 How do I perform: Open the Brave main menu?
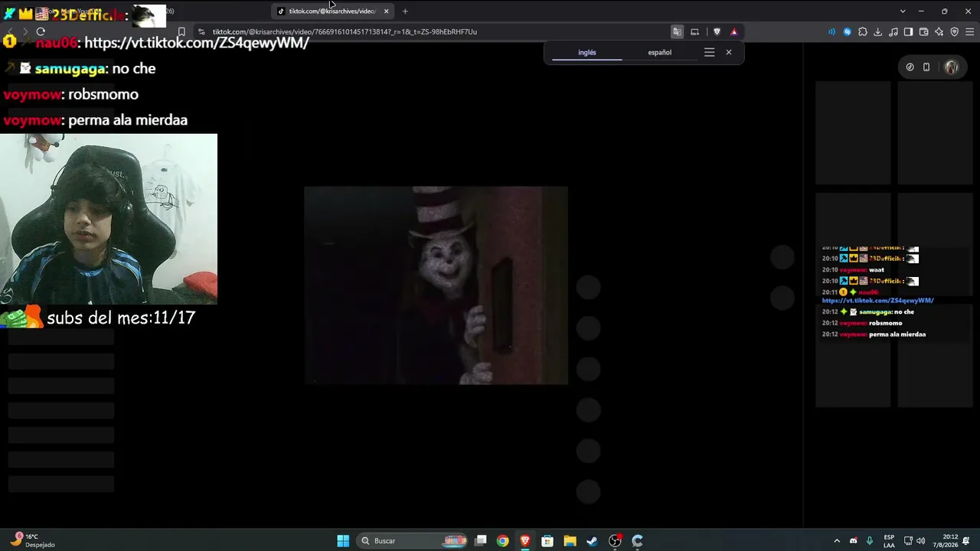[x=969, y=31]
